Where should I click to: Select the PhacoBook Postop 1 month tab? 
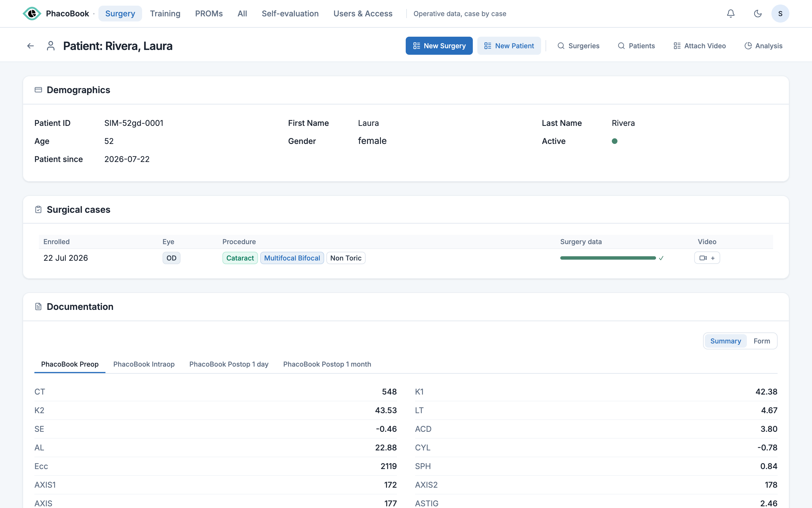tap(327, 364)
